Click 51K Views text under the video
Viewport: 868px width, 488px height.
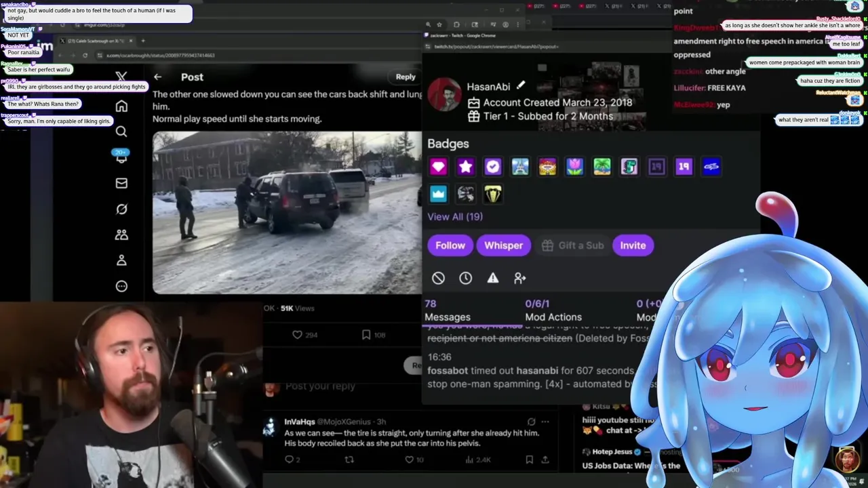(x=298, y=308)
